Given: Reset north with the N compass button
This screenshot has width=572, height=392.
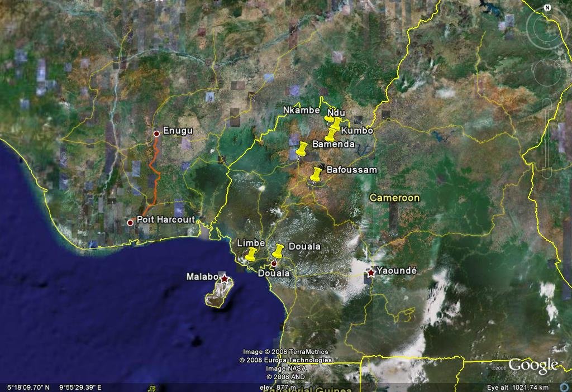Looking at the screenshot, I should click(547, 8).
